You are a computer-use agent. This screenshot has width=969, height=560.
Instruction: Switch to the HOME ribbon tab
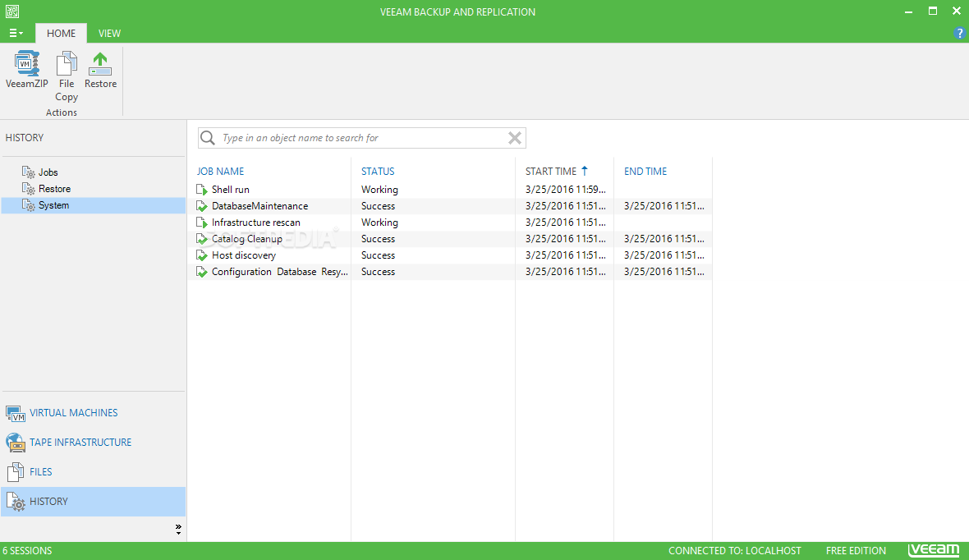click(62, 34)
